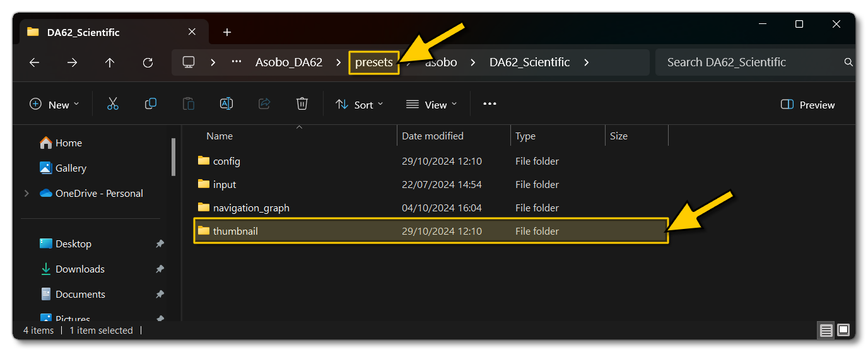Delete the selected item with trash icon
Image resolution: width=868 pixels, height=352 pixels.
pyautogui.click(x=302, y=104)
